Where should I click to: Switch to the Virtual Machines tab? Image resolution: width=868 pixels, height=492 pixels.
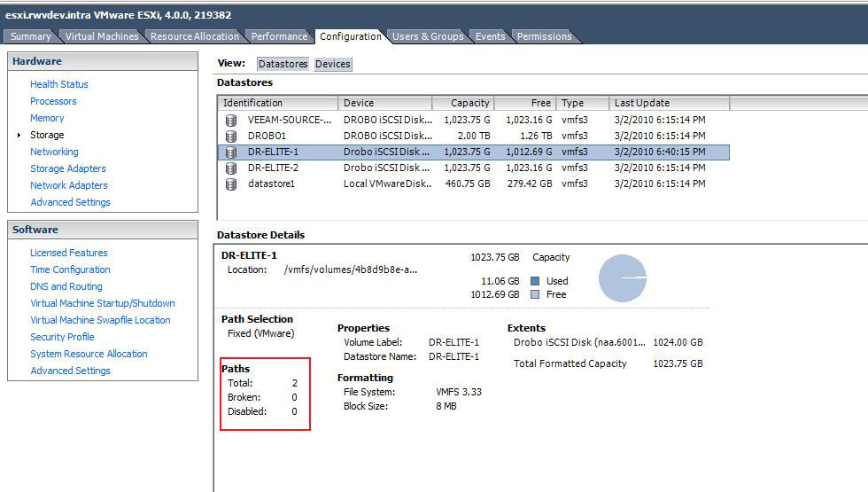pyautogui.click(x=102, y=36)
